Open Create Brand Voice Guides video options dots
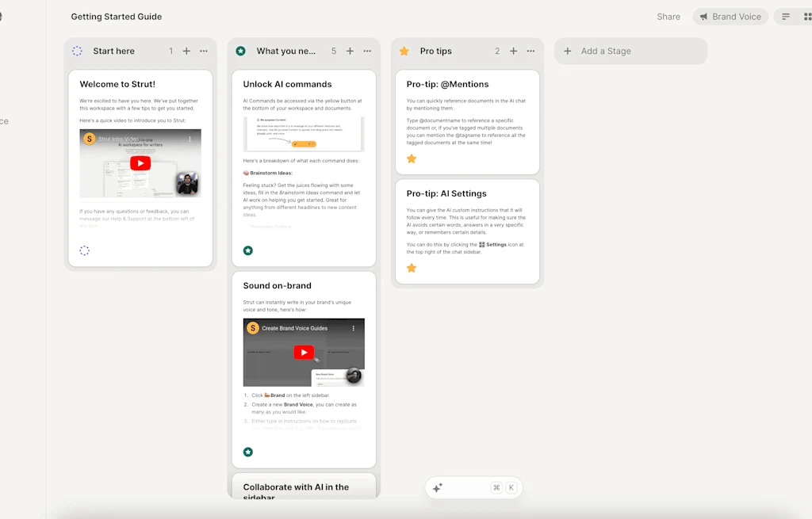Viewport: 812px width, 519px height. [x=354, y=328]
